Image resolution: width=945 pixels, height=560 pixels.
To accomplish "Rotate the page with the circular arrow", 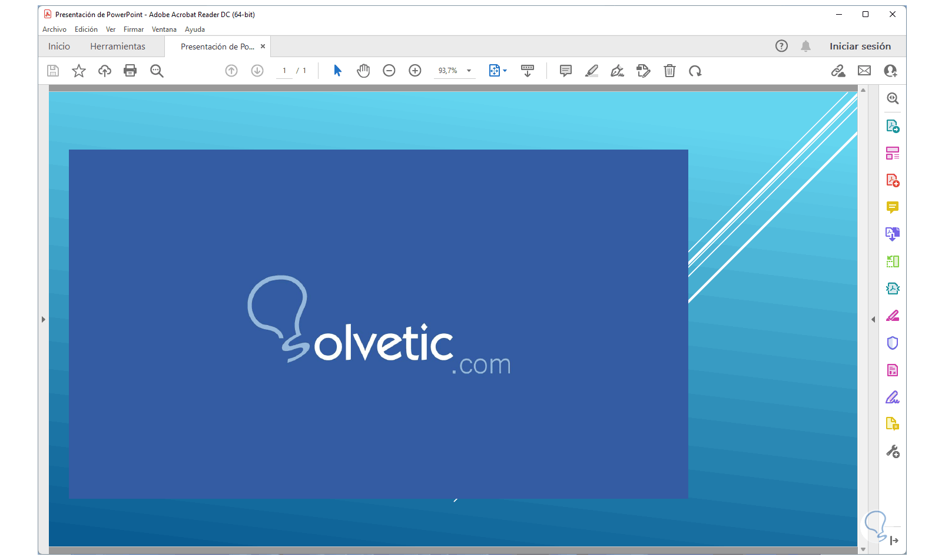I will click(x=695, y=71).
